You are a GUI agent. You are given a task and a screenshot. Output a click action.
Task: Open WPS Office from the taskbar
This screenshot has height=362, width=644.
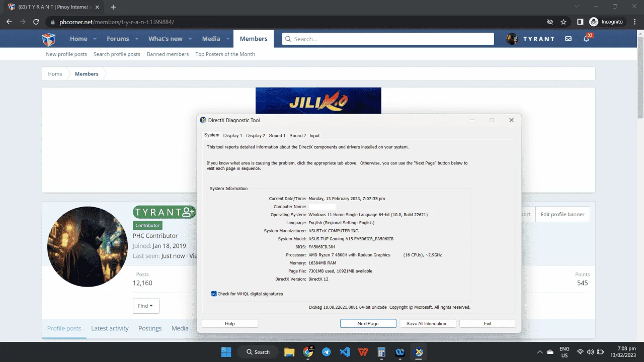point(363,352)
